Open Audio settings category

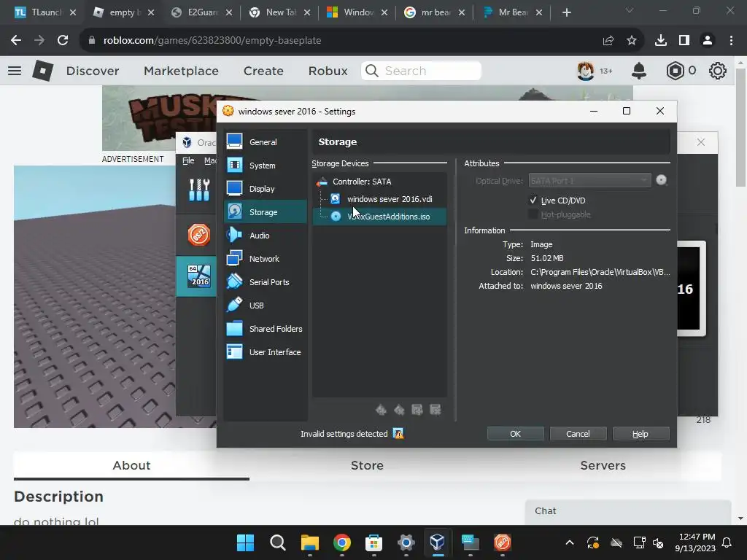tap(265, 236)
